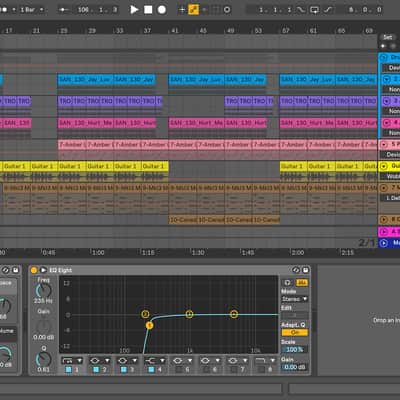Click the EQ Eight save preset icon

305,270
